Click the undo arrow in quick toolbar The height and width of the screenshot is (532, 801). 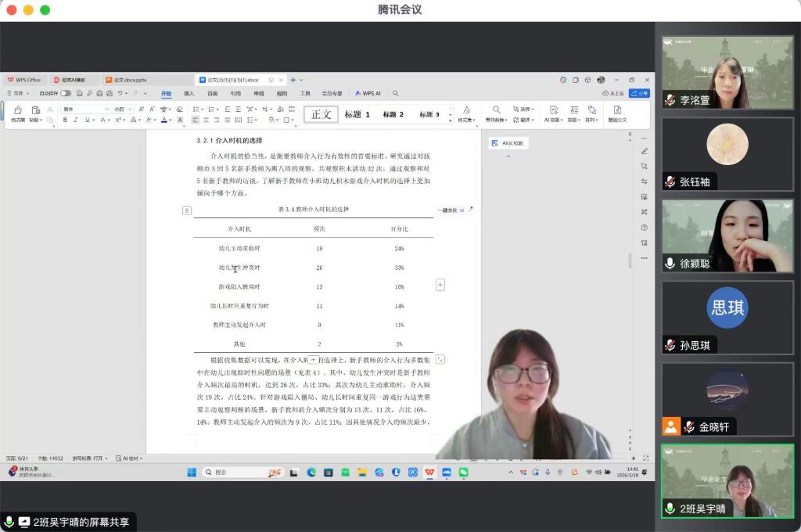[120, 93]
